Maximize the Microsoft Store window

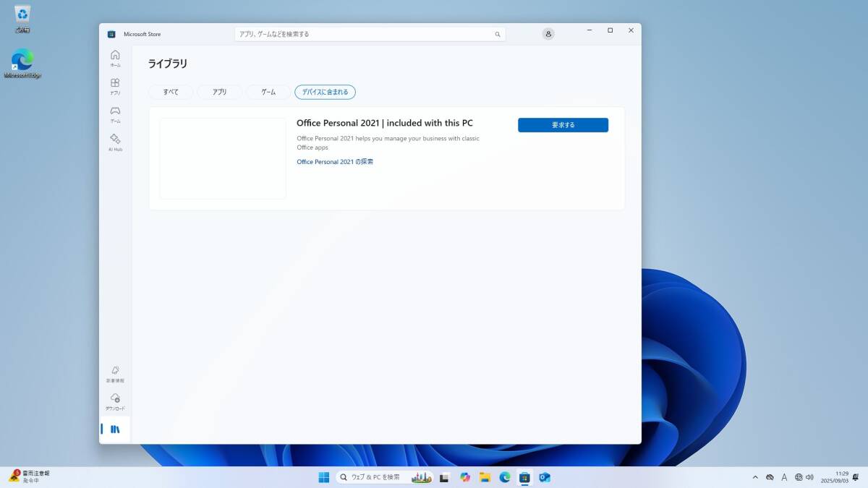tap(610, 30)
